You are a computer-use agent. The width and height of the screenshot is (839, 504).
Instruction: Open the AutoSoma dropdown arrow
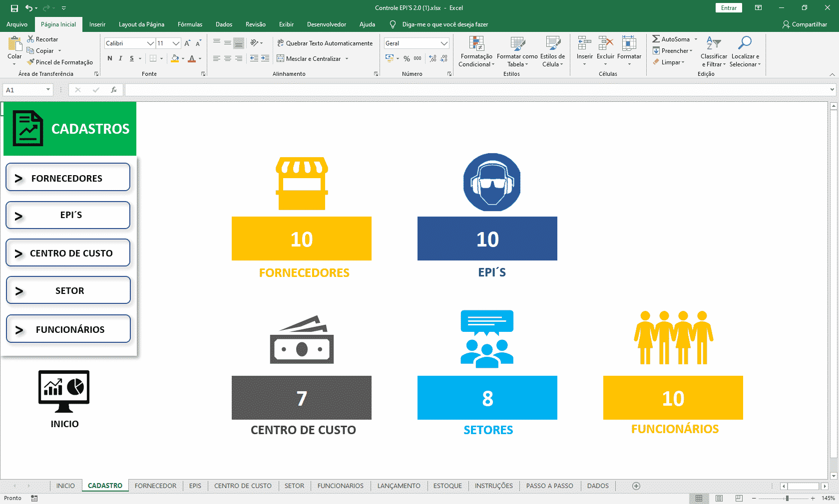pyautogui.click(x=696, y=39)
